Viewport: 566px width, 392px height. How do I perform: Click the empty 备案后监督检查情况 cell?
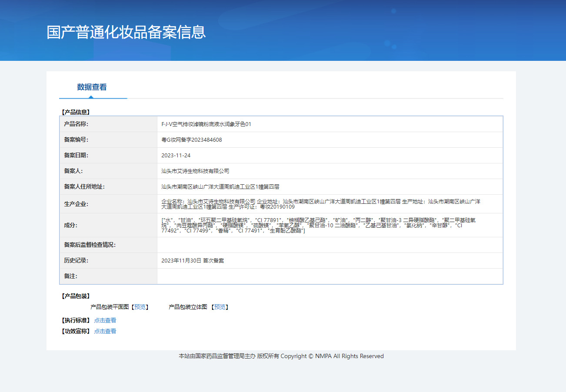(330, 245)
